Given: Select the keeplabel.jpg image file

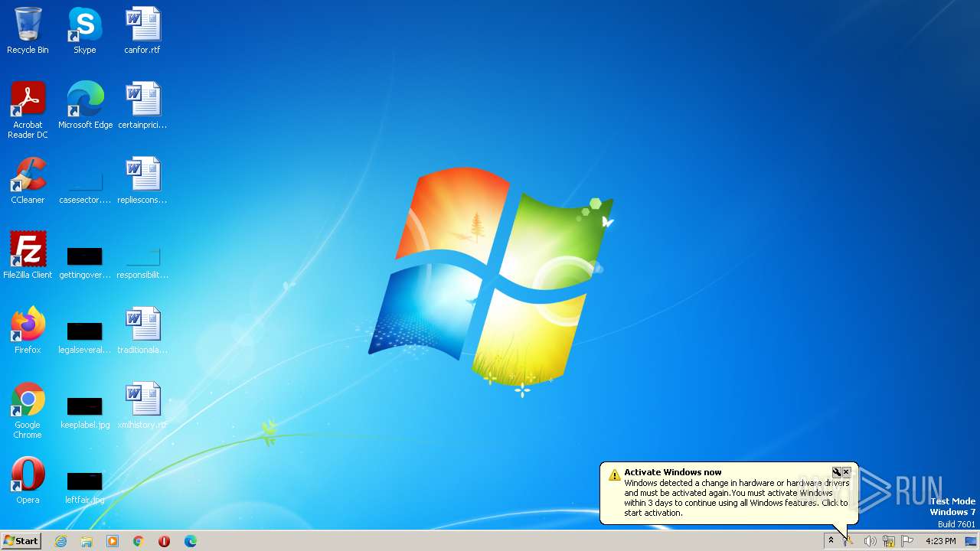Looking at the screenshot, I should pyautogui.click(x=85, y=412).
